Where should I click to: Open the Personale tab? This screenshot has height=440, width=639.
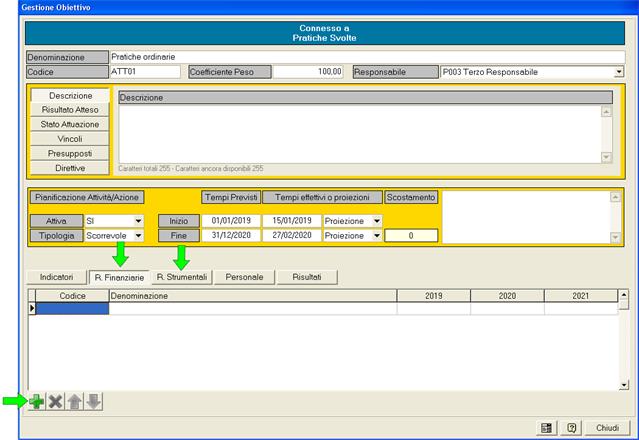[245, 276]
